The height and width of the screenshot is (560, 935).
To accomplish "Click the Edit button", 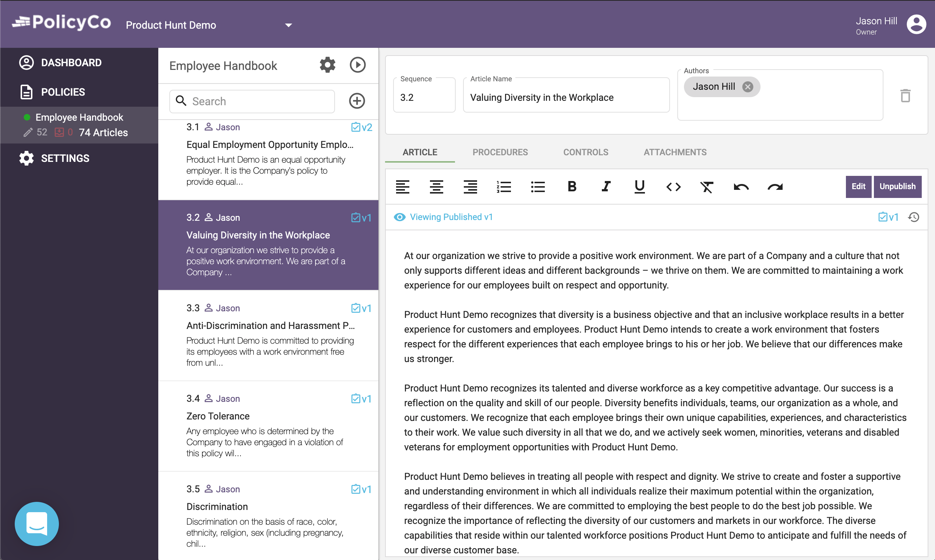I will pos(858,187).
